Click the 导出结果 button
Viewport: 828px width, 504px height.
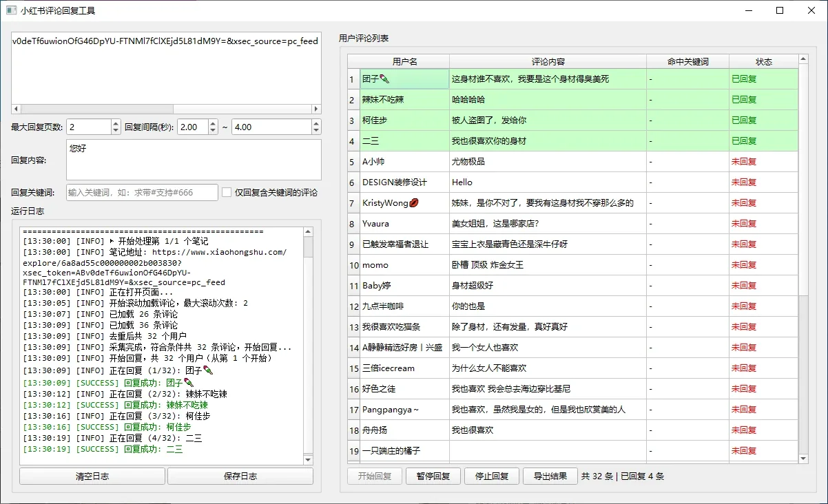550,476
